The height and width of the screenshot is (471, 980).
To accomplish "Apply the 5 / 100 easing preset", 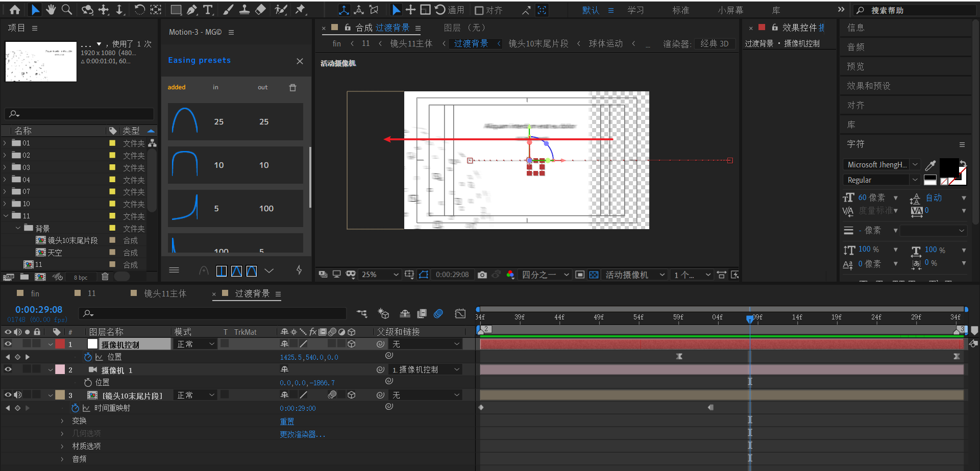I will point(235,208).
